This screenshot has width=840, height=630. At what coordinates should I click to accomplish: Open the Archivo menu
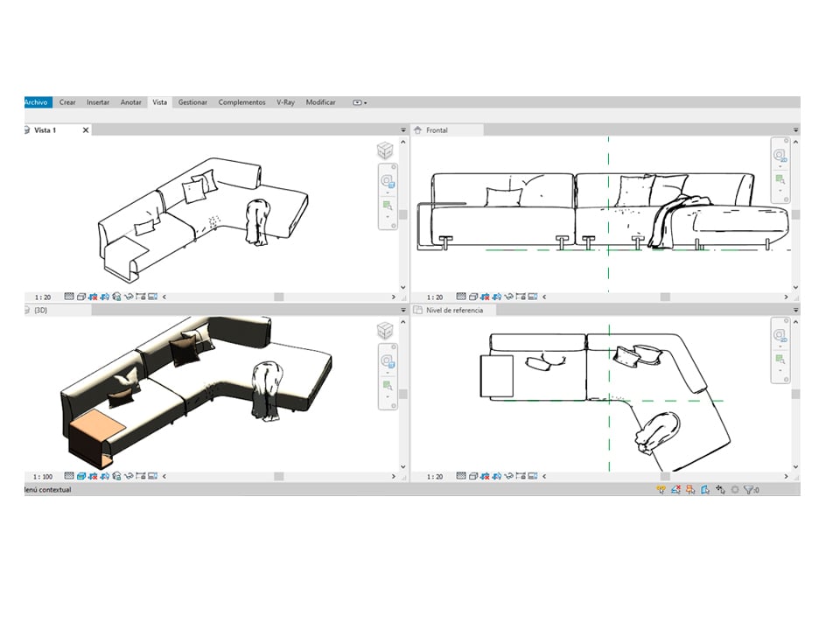(x=38, y=102)
